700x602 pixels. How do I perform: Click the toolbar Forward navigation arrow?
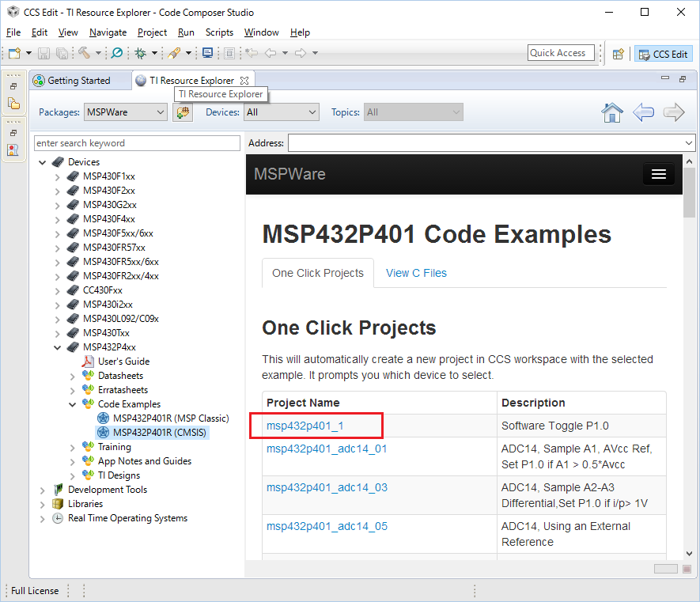point(301,53)
